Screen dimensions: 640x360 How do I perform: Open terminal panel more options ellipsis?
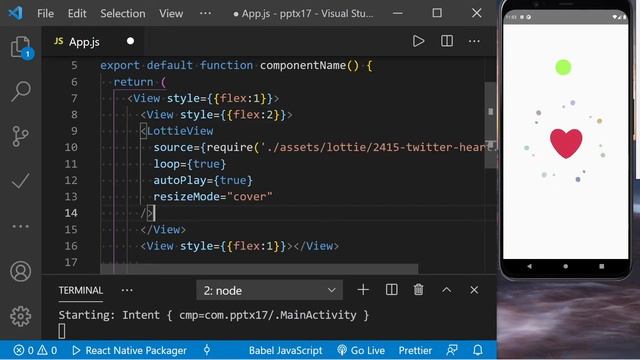coord(127,290)
